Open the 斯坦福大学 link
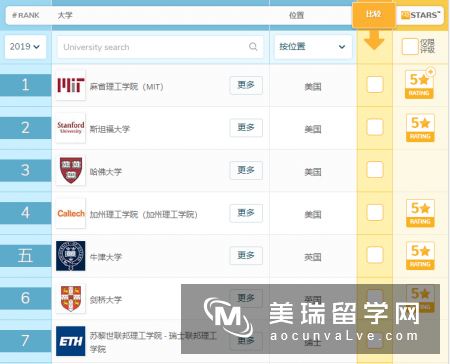 click(110, 129)
